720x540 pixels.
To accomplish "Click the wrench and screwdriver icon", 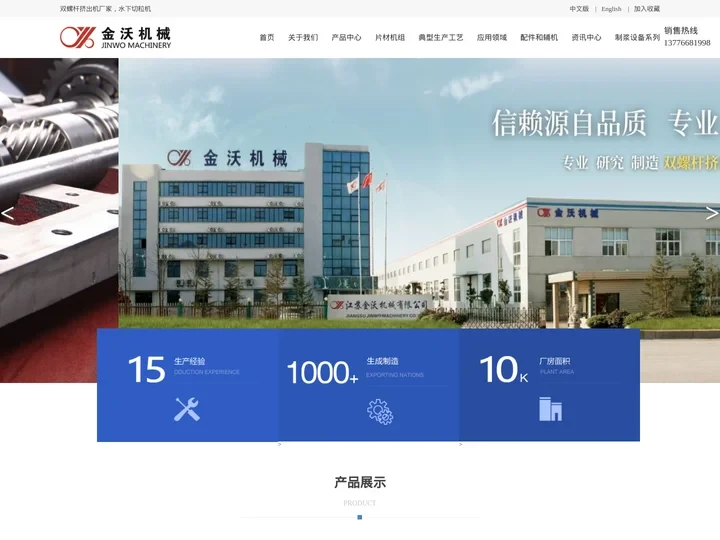I will [x=186, y=409].
